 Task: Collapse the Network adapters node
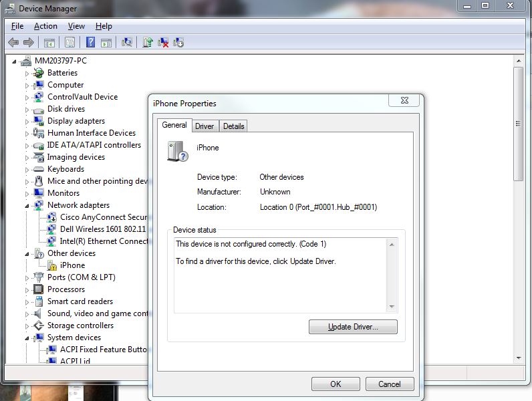(27, 206)
